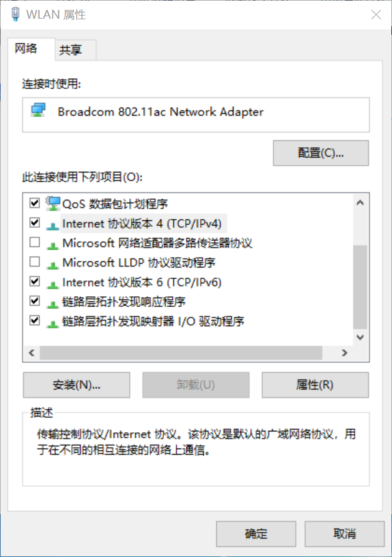Click the Broadcom network adapter icon
This screenshot has height=557, width=392.
pyautogui.click(x=39, y=112)
